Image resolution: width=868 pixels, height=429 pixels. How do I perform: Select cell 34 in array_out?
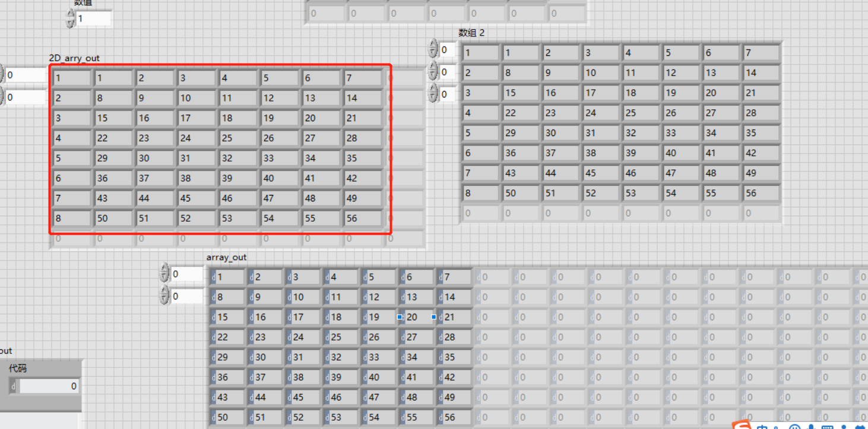coord(417,357)
